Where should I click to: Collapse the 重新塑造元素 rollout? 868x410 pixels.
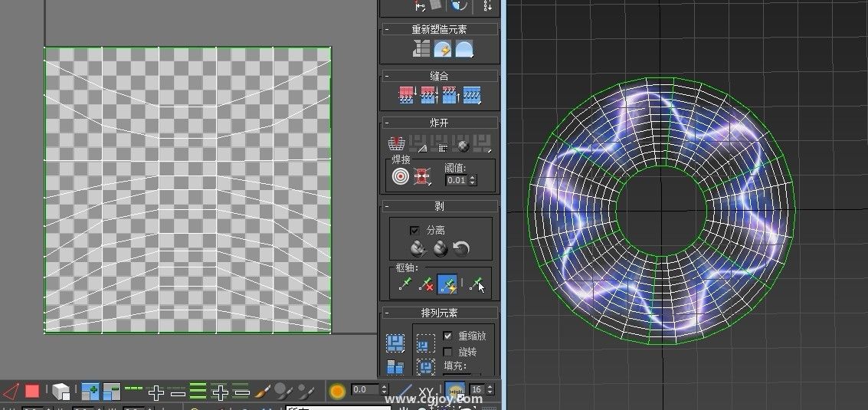click(439, 29)
